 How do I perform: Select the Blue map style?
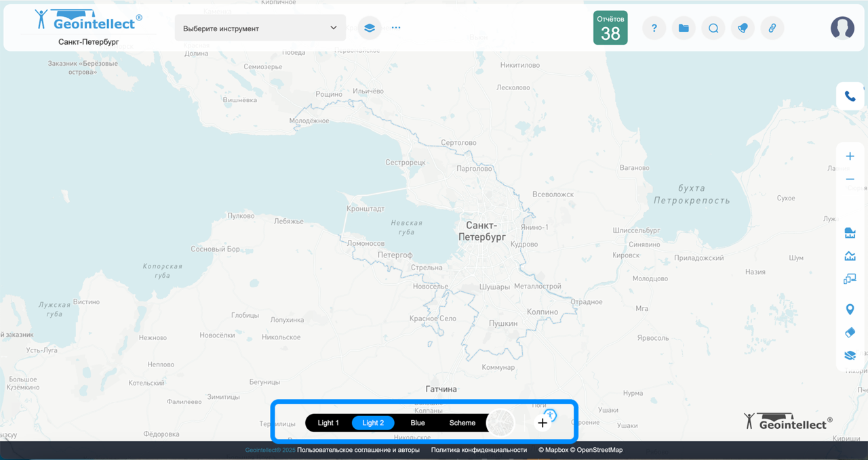click(x=418, y=423)
